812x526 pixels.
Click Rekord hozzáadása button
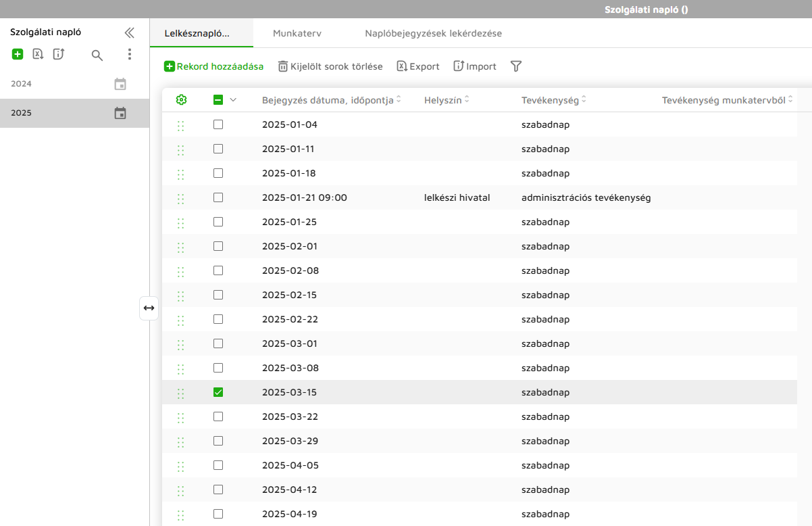click(x=213, y=66)
